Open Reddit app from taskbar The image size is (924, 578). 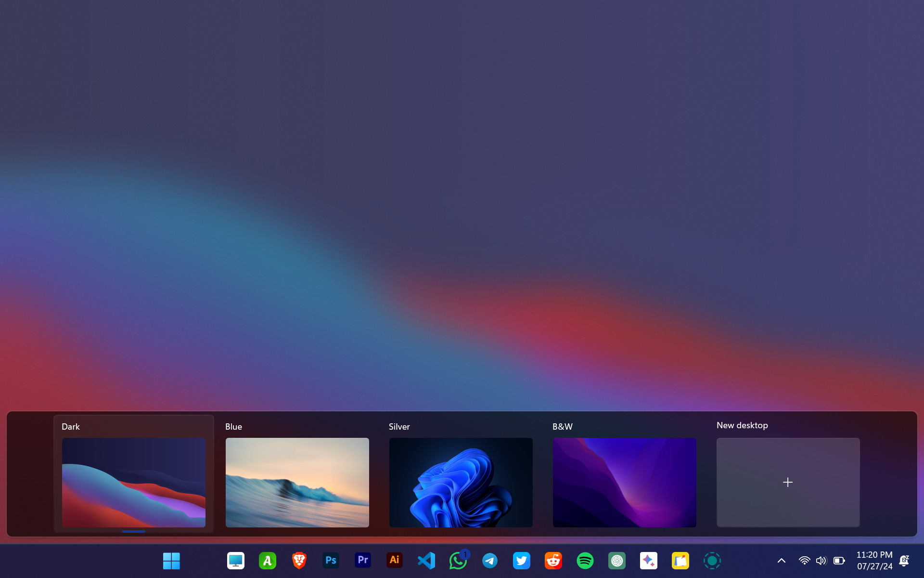(553, 561)
